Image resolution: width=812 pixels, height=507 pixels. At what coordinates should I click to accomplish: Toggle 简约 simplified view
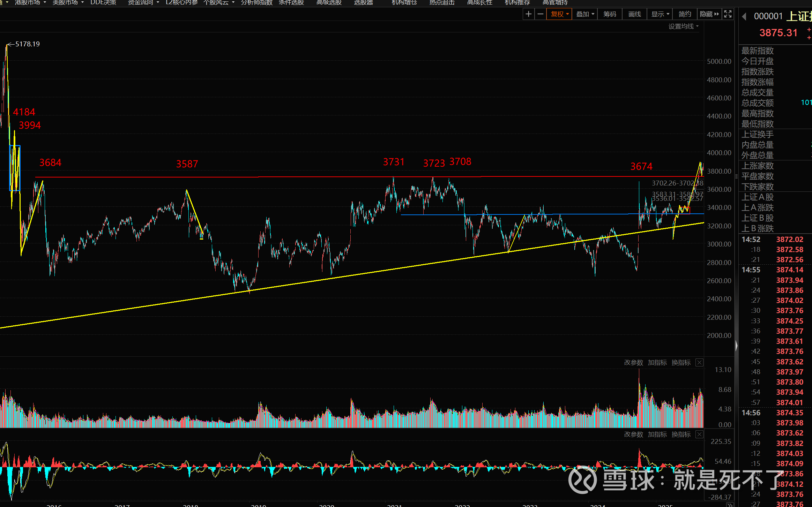685,14
